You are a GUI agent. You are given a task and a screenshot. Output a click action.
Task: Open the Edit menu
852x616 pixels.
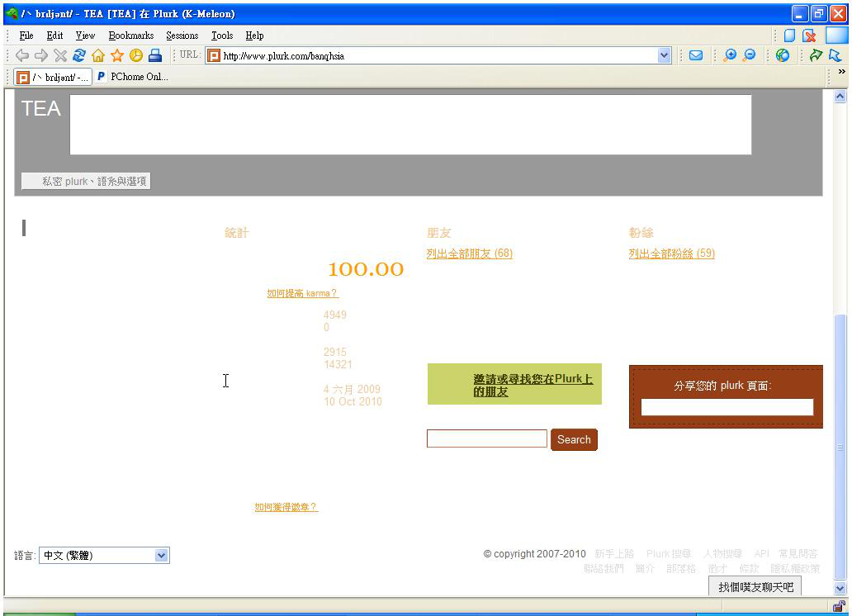coord(54,36)
